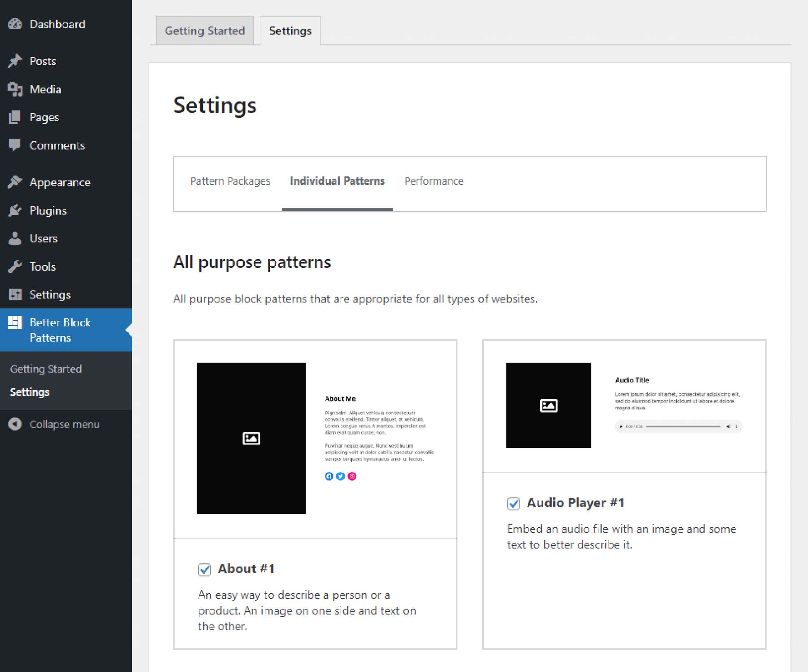Open Appearance with its brush icon
The height and width of the screenshot is (672, 808).
coord(15,182)
